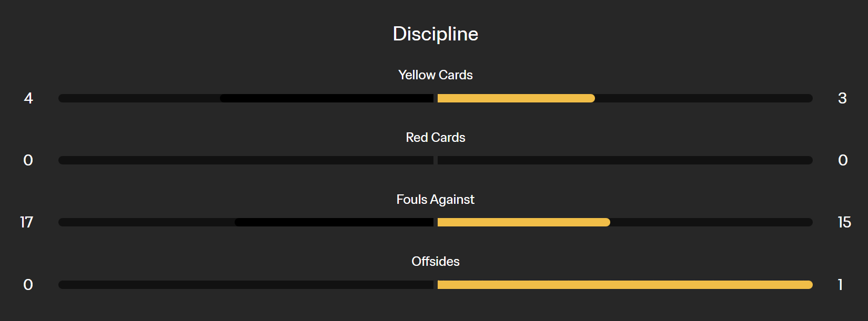
Task: Click the home team's yellow card count of 4
Action: coord(28,98)
